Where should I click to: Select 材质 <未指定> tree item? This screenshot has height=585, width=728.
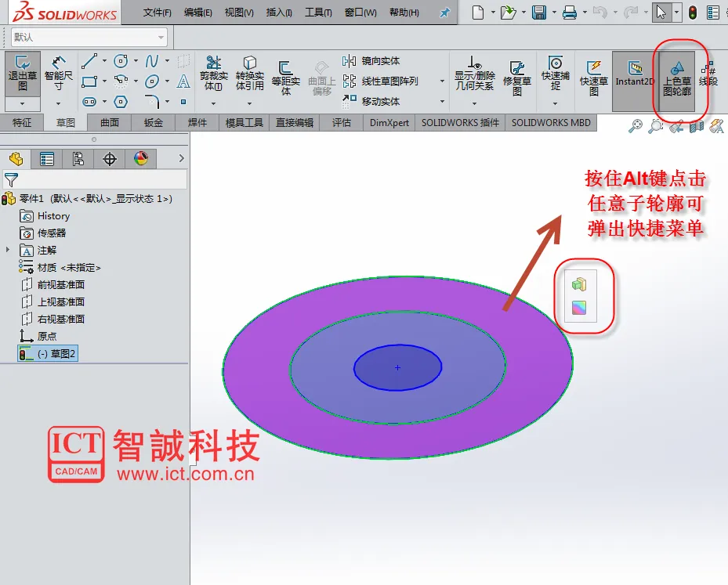(x=60, y=267)
